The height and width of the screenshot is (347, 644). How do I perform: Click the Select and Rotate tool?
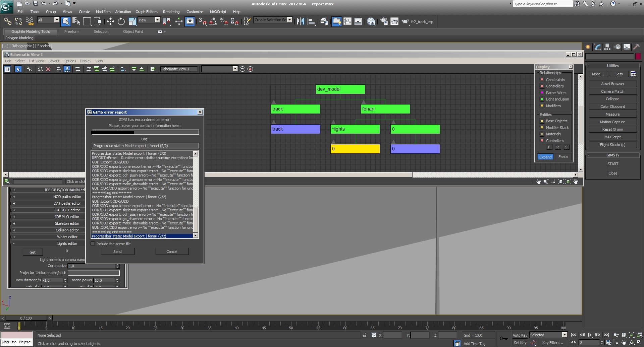click(x=121, y=22)
